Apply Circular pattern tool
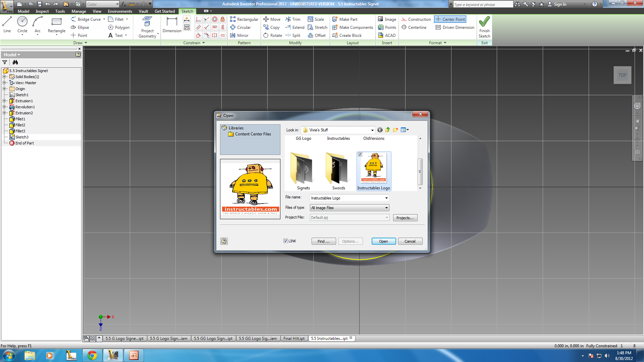The height and width of the screenshot is (362, 644). (x=240, y=27)
